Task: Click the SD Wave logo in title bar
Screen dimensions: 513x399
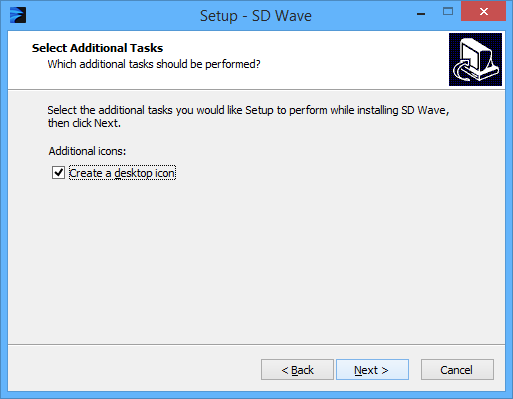Action: (x=18, y=15)
